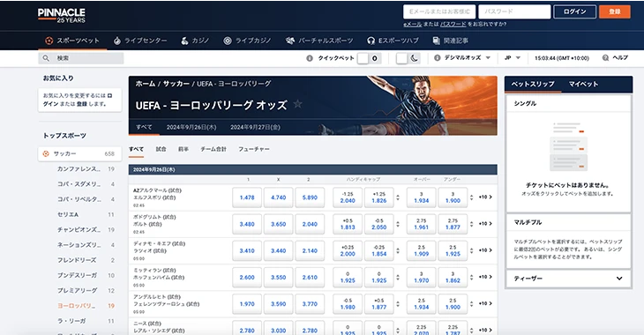644x335 pixels.
Task: Open ライブセンター from the navigation bar
Action: [x=140, y=41]
